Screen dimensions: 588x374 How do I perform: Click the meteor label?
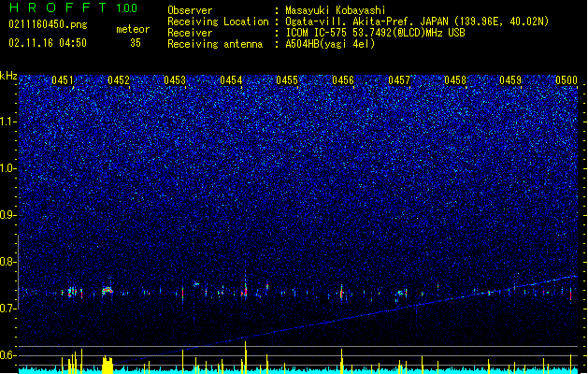click(x=133, y=29)
